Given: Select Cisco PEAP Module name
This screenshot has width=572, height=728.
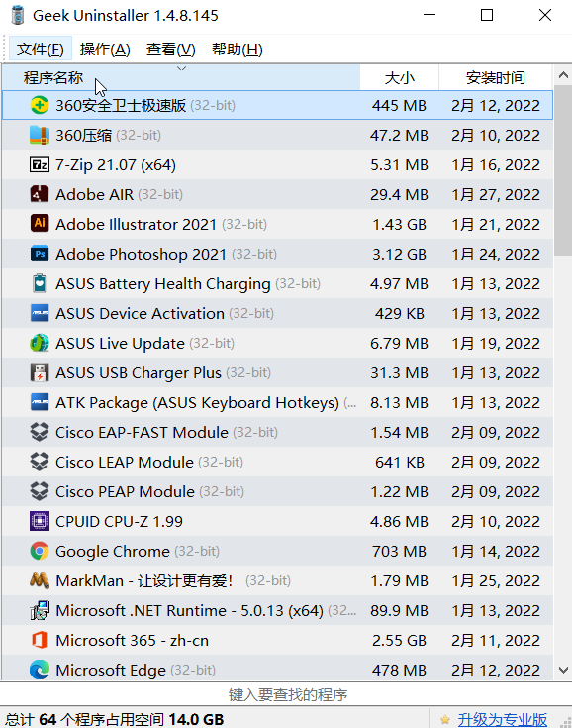Looking at the screenshot, I should click(125, 491).
